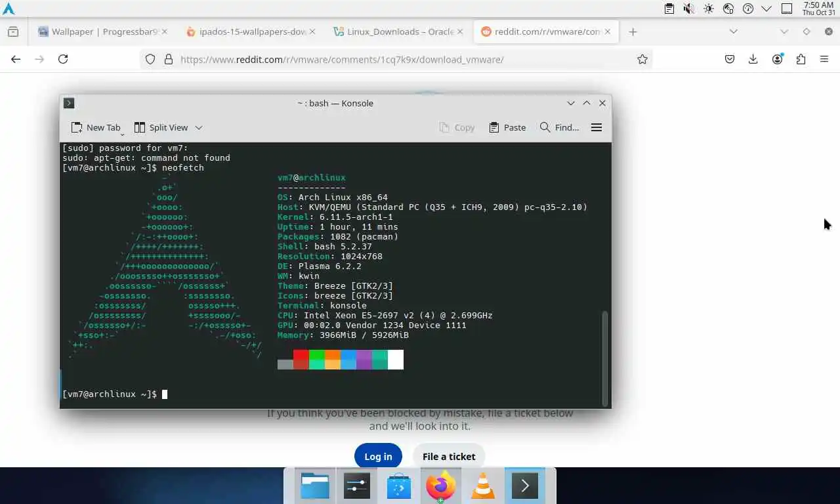Expand hidden system tray icons
Viewport: 840px width, 504px height.
point(766,9)
